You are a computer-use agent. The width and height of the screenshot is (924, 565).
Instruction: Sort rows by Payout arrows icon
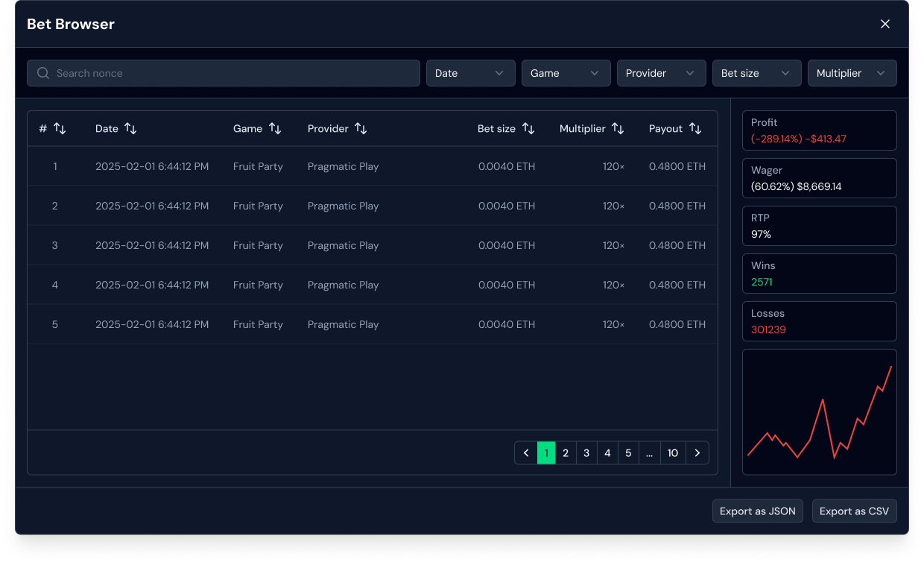pyautogui.click(x=695, y=129)
